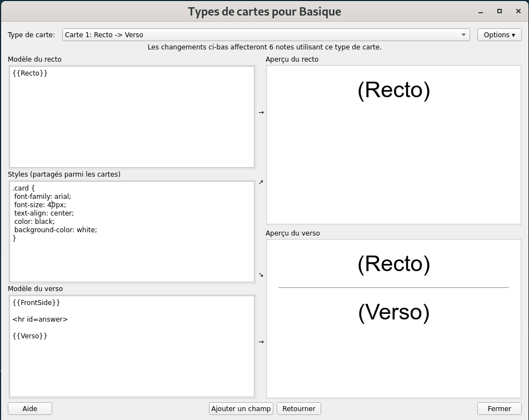
Task: Close the window with the title bar X
Action: (517, 12)
